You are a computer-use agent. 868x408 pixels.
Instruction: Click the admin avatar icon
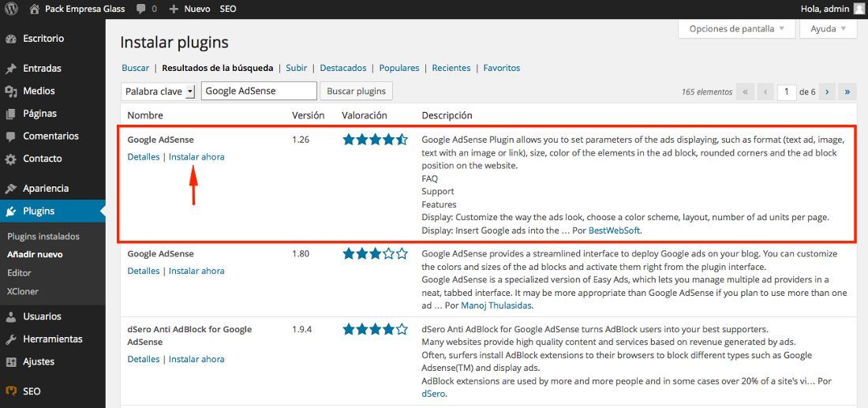pyautogui.click(x=858, y=9)
